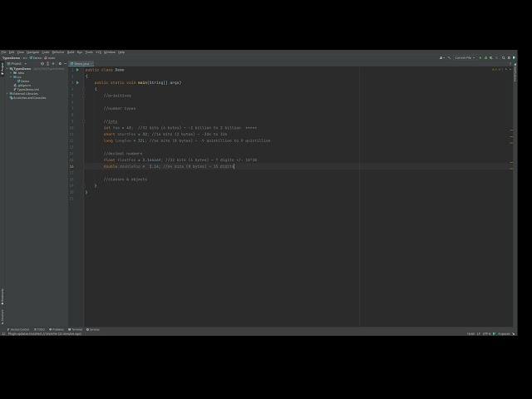
Task: Open the Terminal tool window
Action: (x=76, y=329)
